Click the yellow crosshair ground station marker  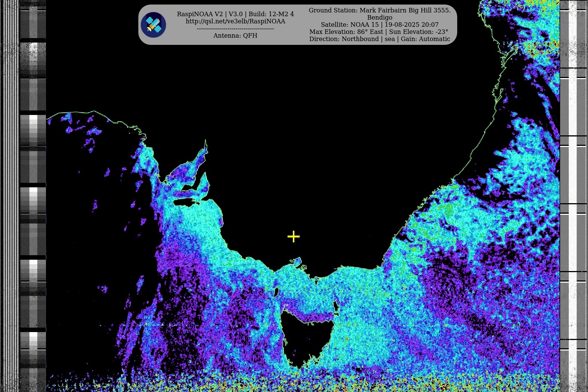293,237
